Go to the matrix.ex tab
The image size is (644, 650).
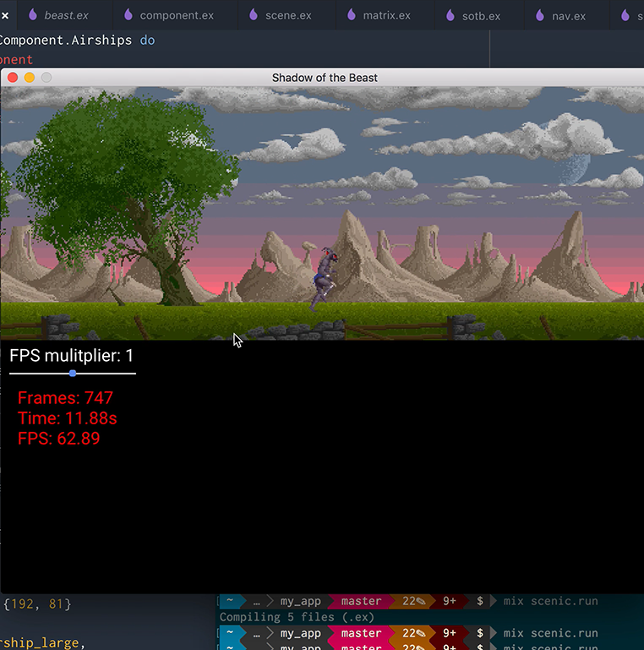386,15
